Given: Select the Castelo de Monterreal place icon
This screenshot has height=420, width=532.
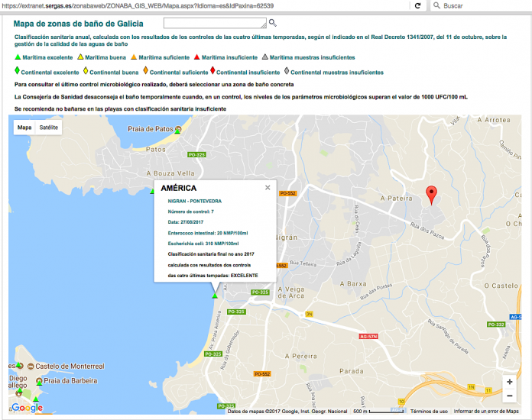Looking at the screenshot, I should point(20,366).
